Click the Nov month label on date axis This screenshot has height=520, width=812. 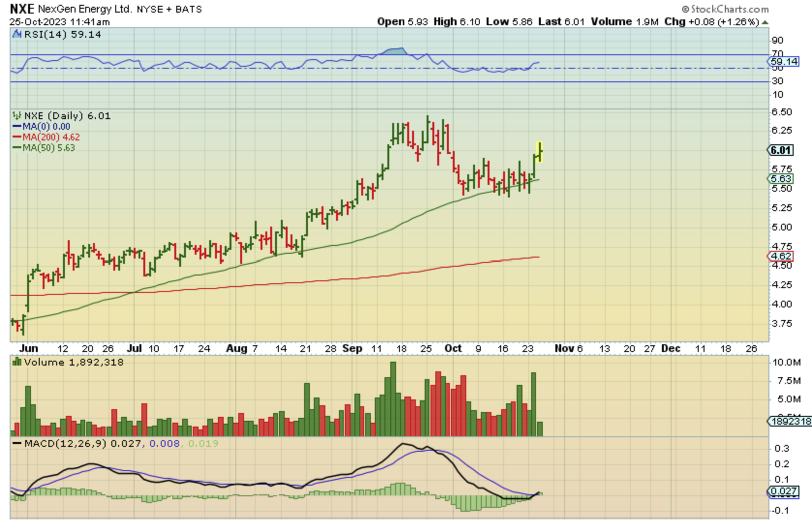(x=564, y=349)
